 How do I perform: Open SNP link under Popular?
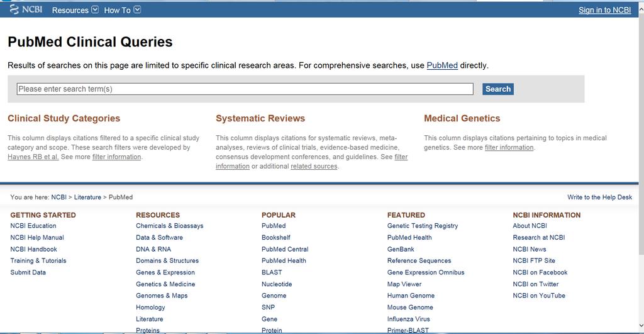(x=268, y=308)
